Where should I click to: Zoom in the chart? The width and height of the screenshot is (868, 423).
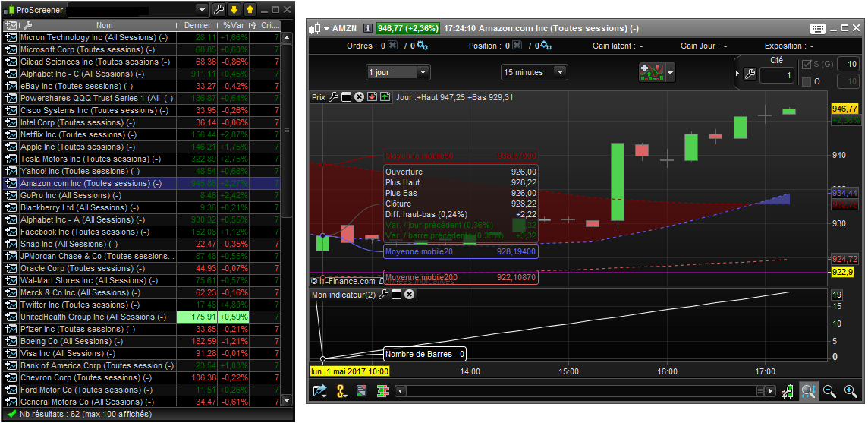pyautogui.click(x=851, y=391)
